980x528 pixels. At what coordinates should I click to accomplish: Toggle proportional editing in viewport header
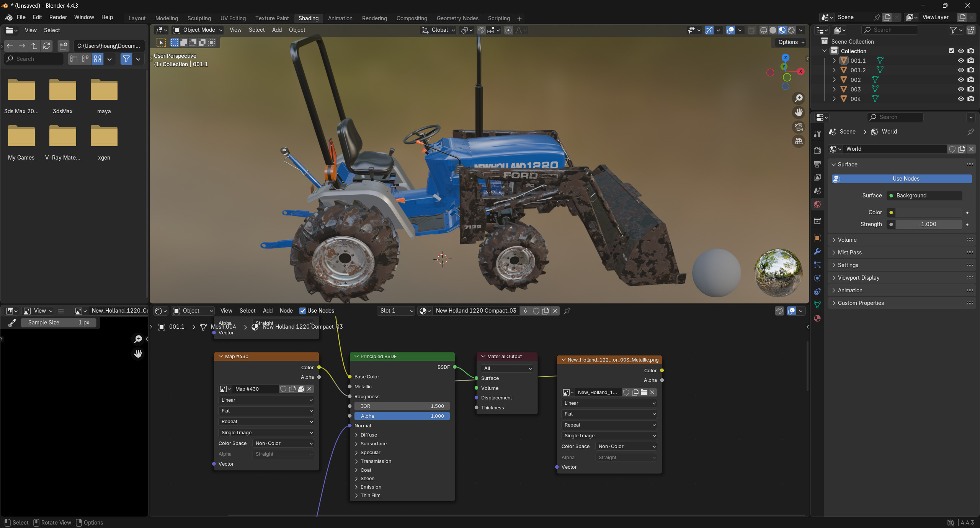click(x=508, y=30)
